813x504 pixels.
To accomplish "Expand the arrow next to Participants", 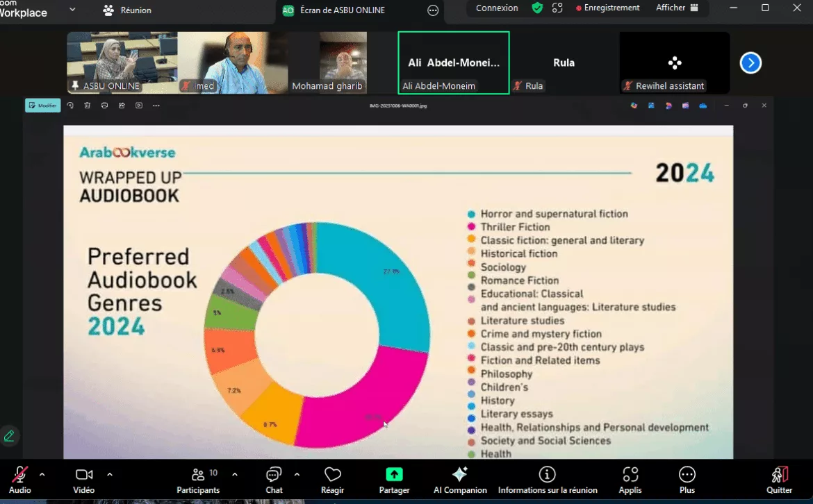I will coord(235,475).
